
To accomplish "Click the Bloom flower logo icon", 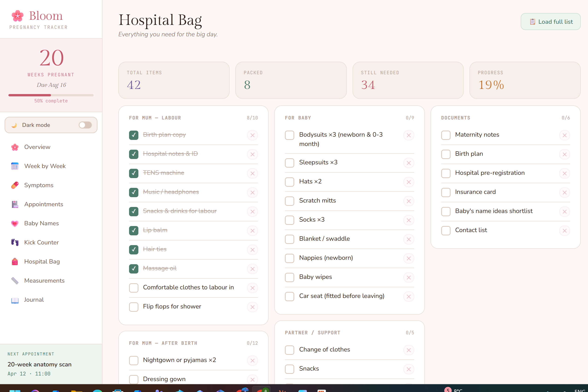I will point(17,16).
